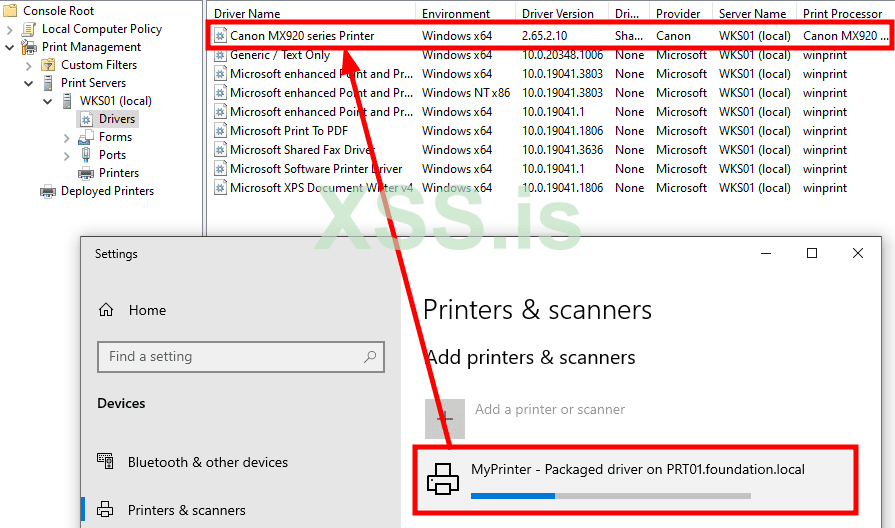Click the MyPrinter installation progress bar
895x528 pixels.
point(611,496)
